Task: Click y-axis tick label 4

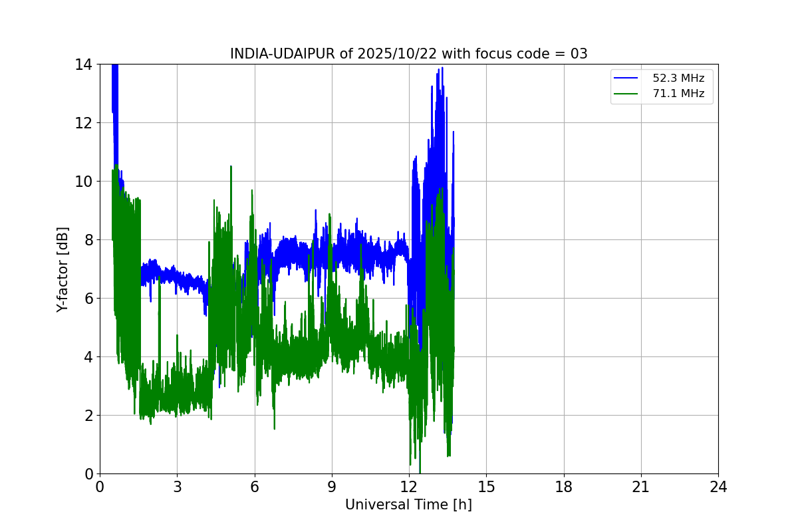Action: pos(88,357)
